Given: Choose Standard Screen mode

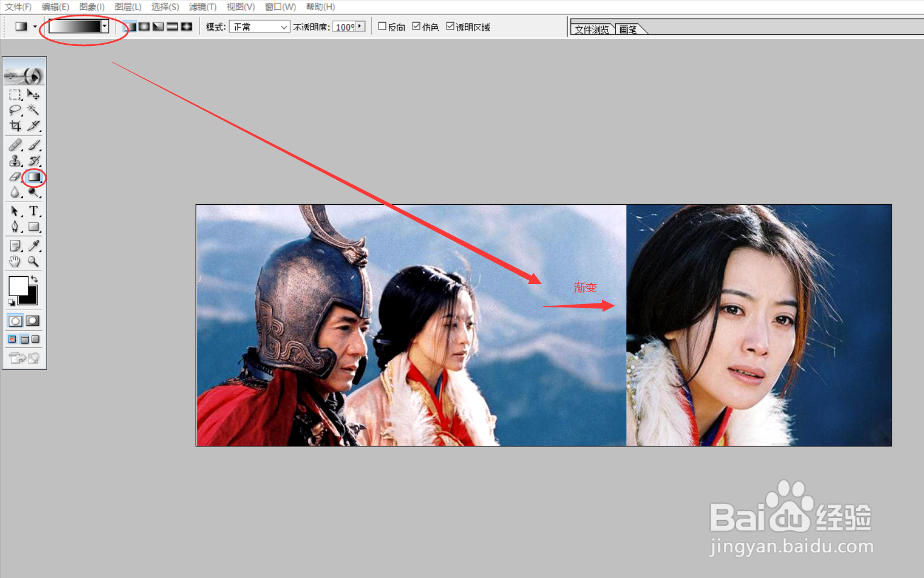Looking at the screenshot, I should (12, 339).
